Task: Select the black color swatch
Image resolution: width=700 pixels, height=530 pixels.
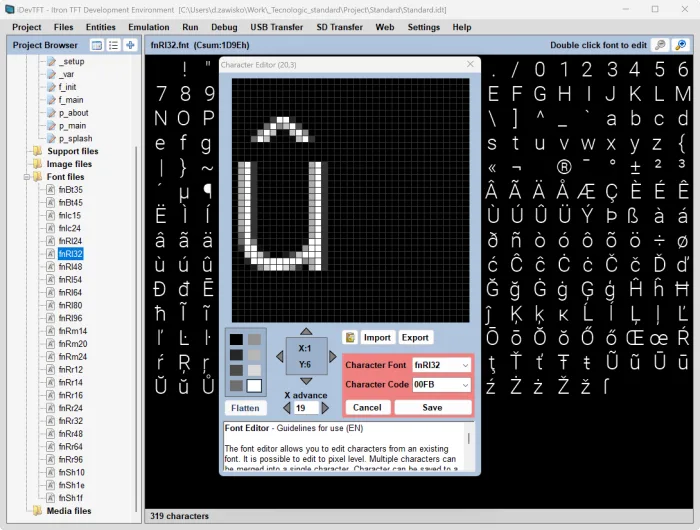Action: (x=236, y=339)
